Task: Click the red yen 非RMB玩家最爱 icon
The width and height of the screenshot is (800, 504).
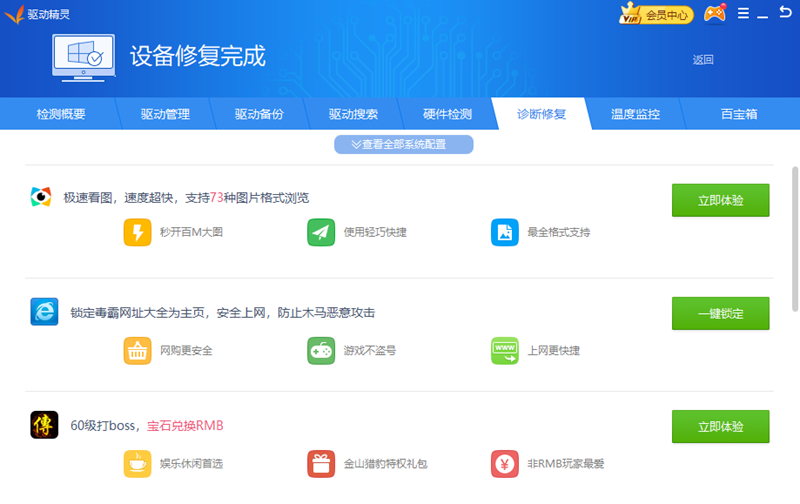Action: [x=505, y=464]
